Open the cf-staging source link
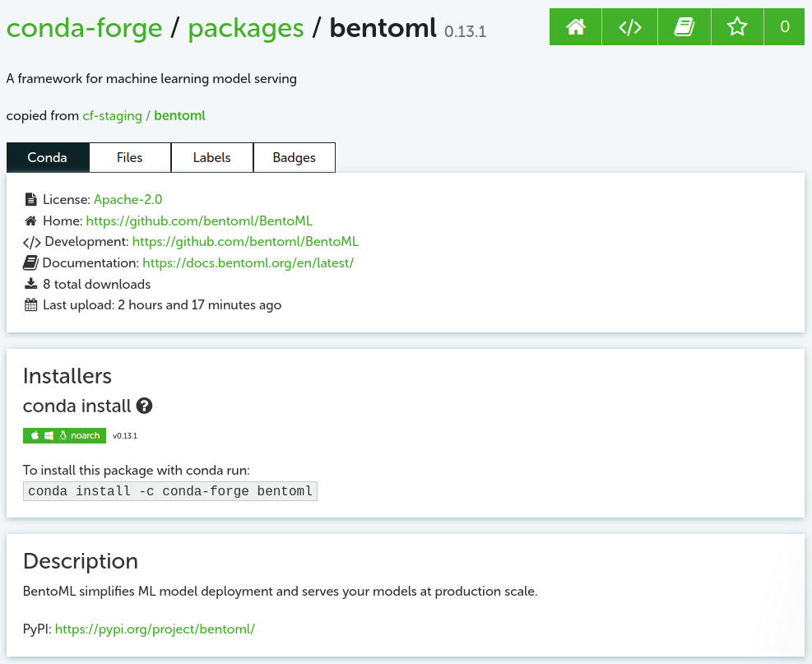 coord(112,116)
